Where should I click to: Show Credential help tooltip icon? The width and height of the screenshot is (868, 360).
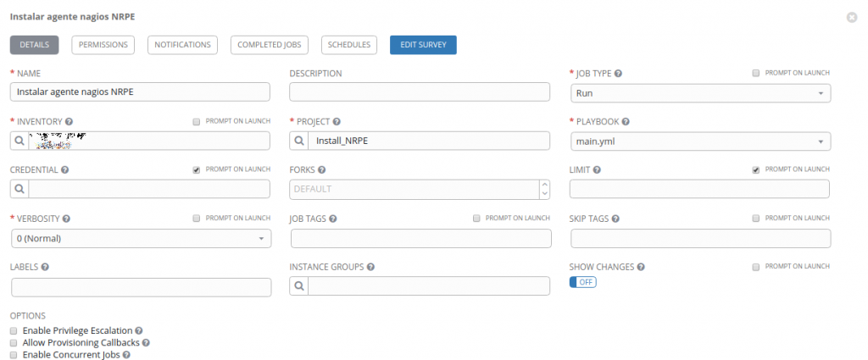[64, 169]
